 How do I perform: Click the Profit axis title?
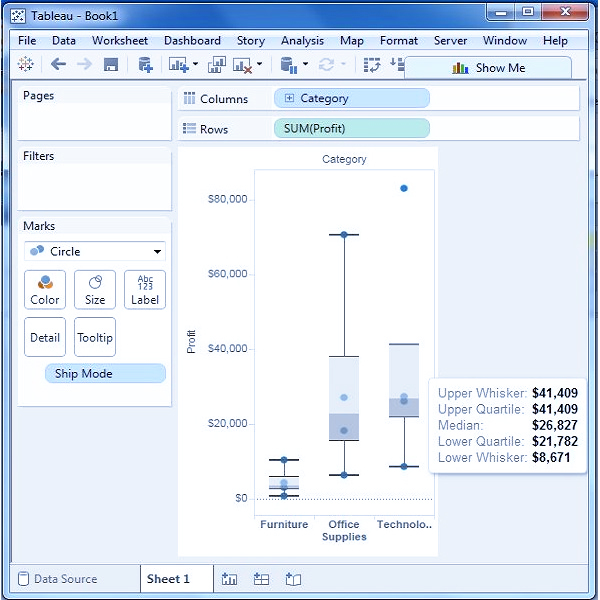[191, 342]
